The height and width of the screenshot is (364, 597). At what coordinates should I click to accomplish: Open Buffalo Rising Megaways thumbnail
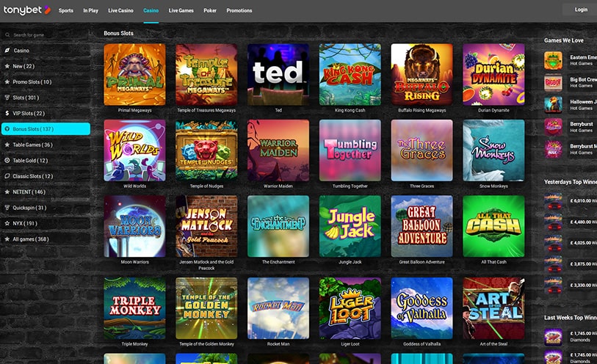click(421, 74)
